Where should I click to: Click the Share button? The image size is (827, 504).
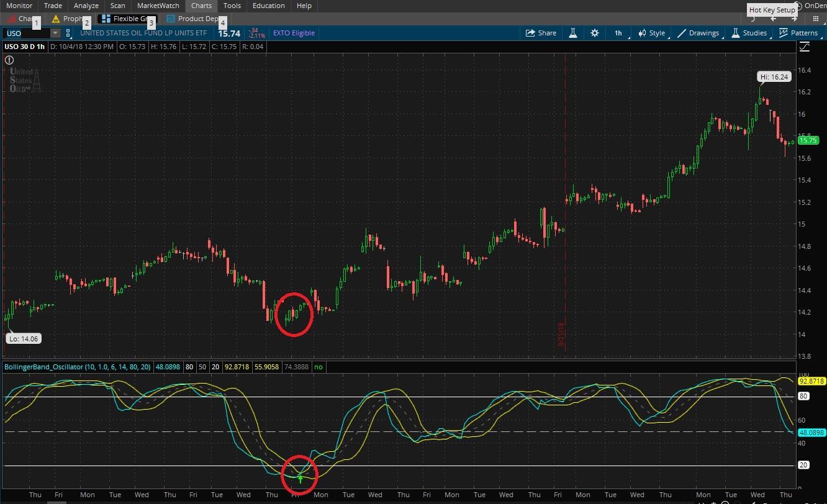(541, 33)
